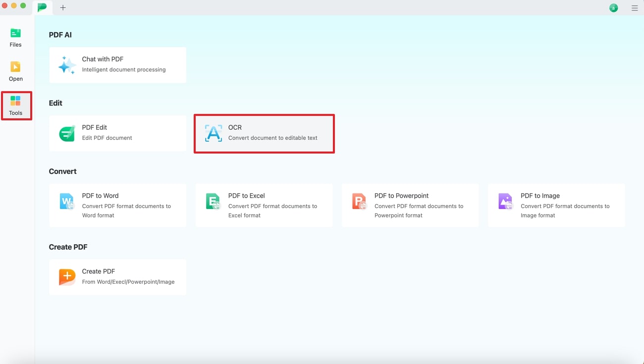This screenshot has height=364, width=644.
Task: Launch PDF Edit title
Action: (95, 127)
